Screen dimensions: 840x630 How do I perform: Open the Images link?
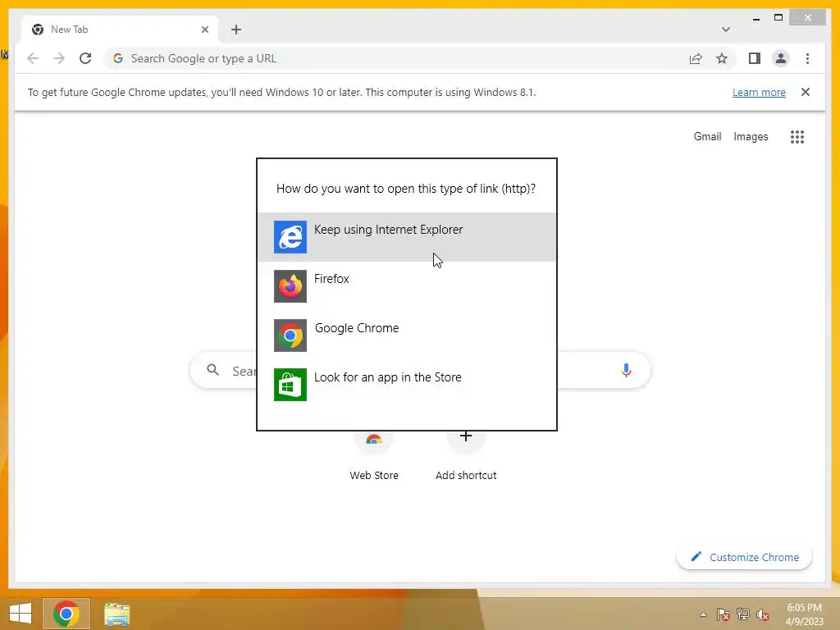[x=751, y=137]
